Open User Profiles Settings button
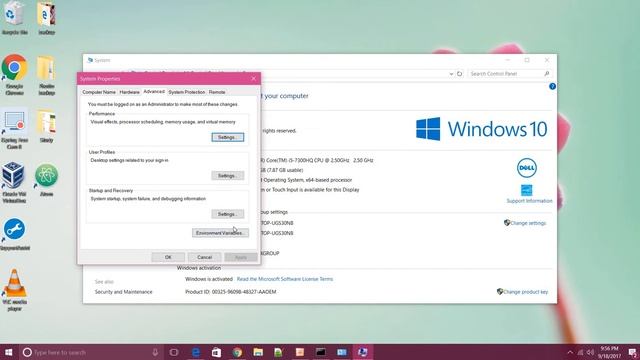This screenshot has height=360, width=640. (228, 176)
